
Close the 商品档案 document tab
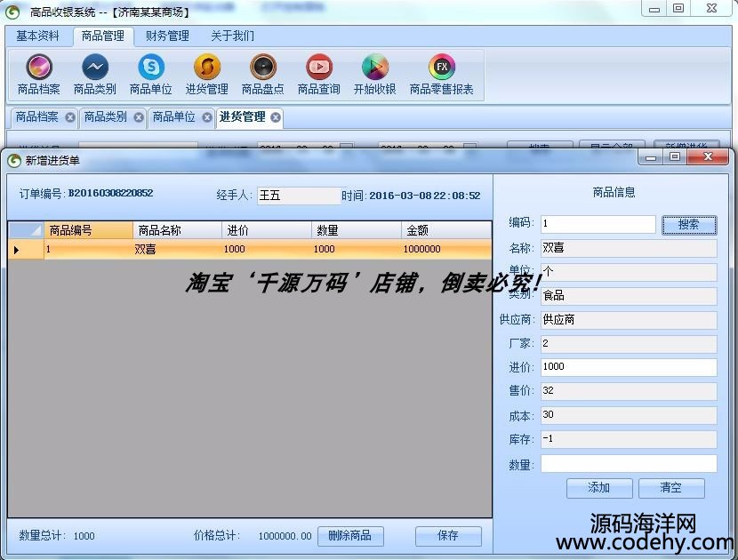pyautogui.click(x=70, y=117)
